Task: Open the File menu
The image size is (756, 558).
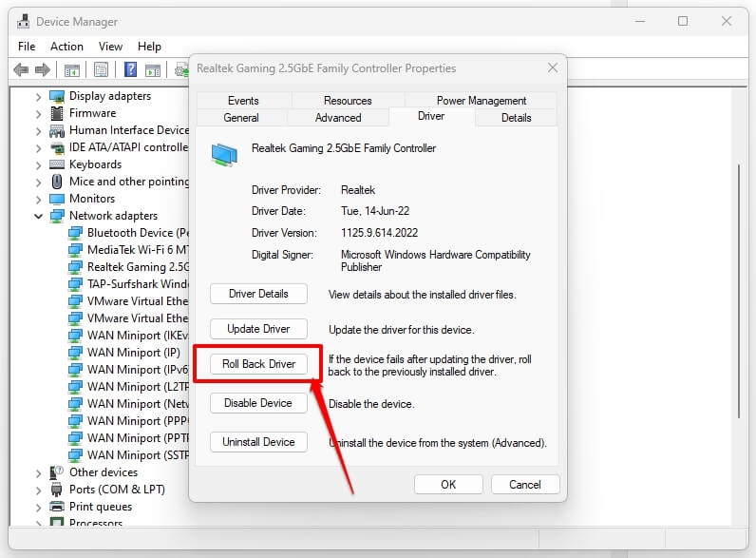Action: pos(27,47)
